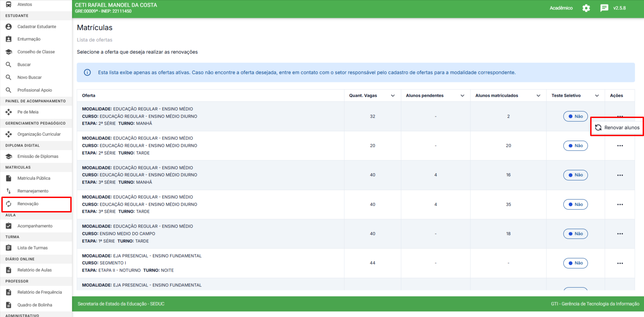The image size is (644, 317).
Task: Click the Acadêmico link in header
Action: [561, 8]
